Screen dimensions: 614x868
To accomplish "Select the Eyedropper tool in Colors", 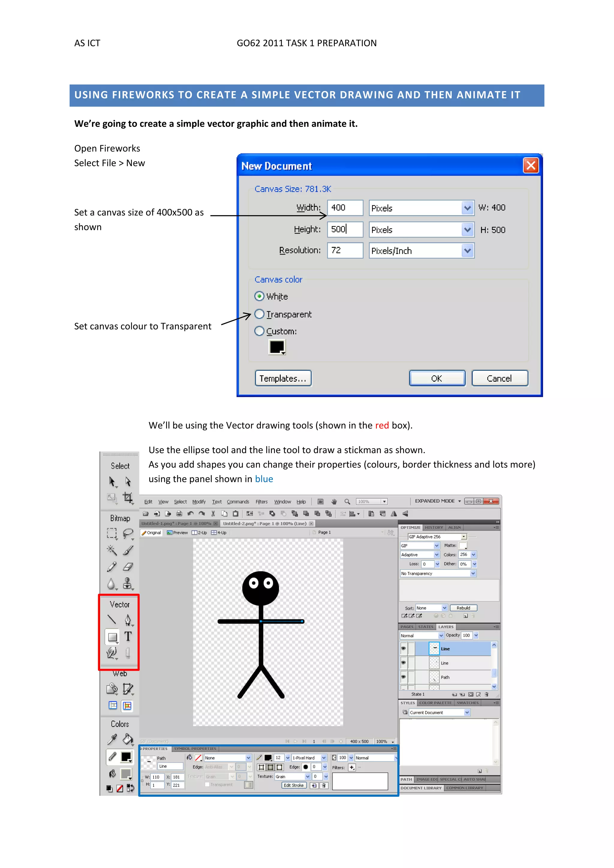I will pos(112,739).
